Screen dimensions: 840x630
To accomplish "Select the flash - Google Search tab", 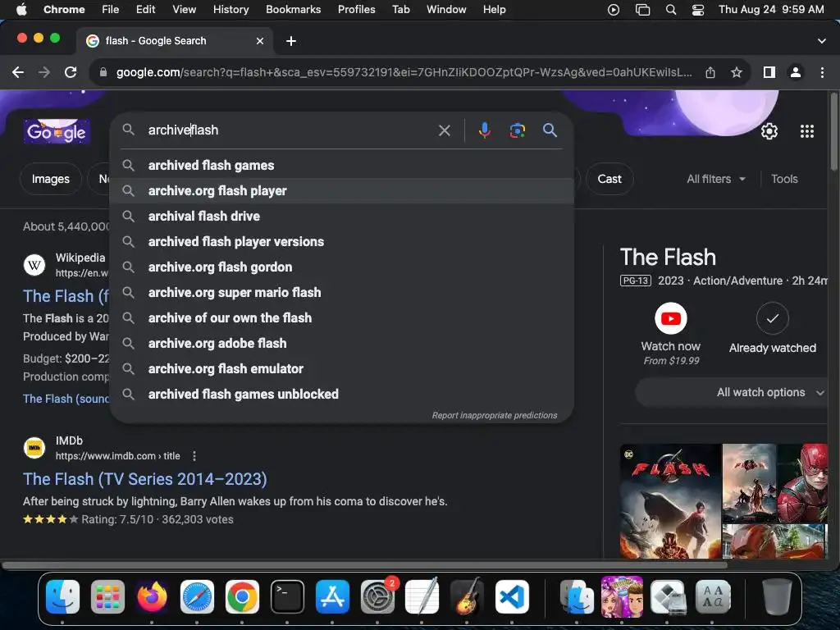I will tap(175, 41).
